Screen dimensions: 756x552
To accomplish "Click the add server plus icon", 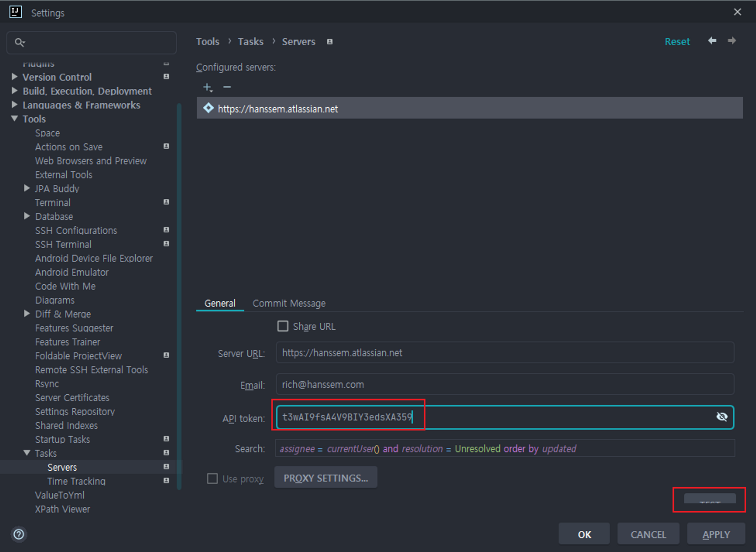I will point(207,88).
